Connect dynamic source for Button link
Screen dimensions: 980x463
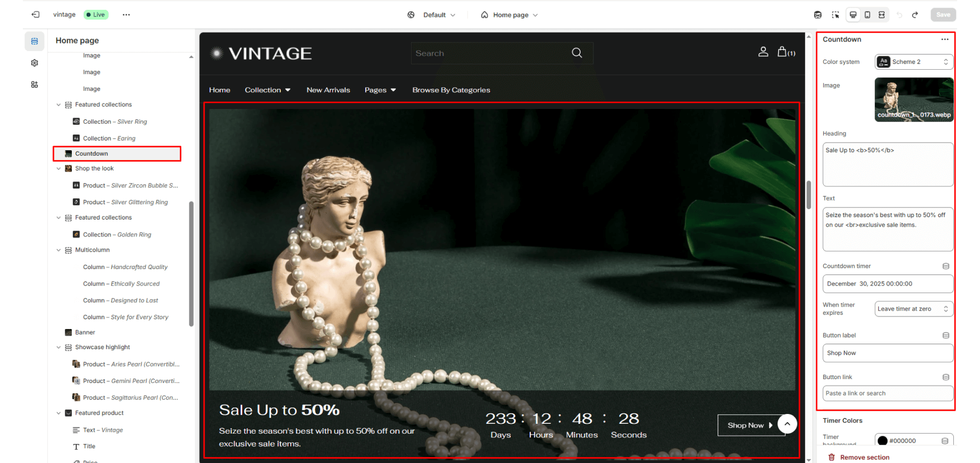tap(946, 377)
